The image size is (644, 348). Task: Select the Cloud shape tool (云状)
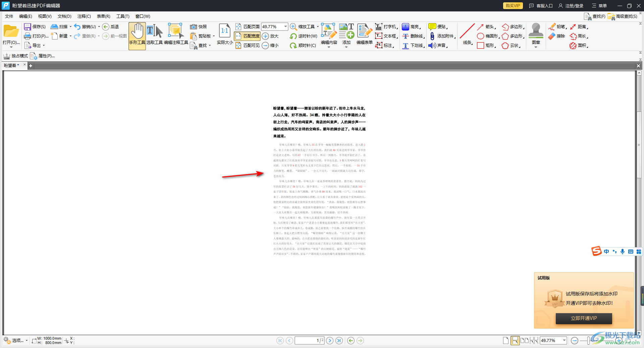click(x=511, y=45)
